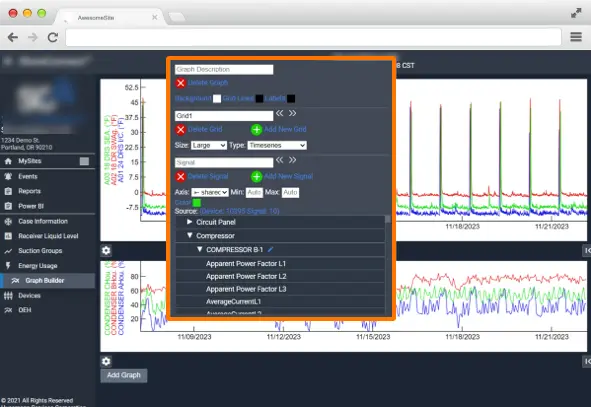Go to previous grid with double-left arrows
This screenshot has height=407, width=591.
(279, 113)
